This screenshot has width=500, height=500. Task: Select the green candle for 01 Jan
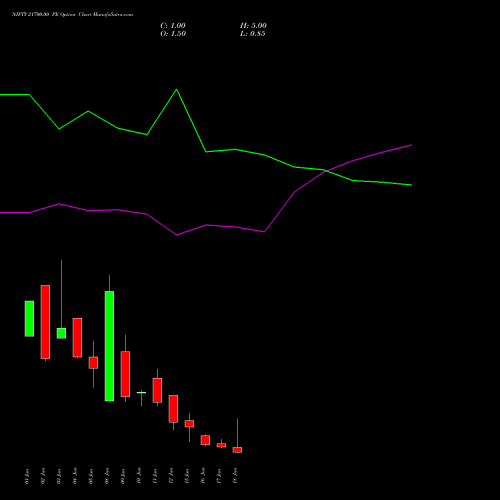[x=29, y=319]
